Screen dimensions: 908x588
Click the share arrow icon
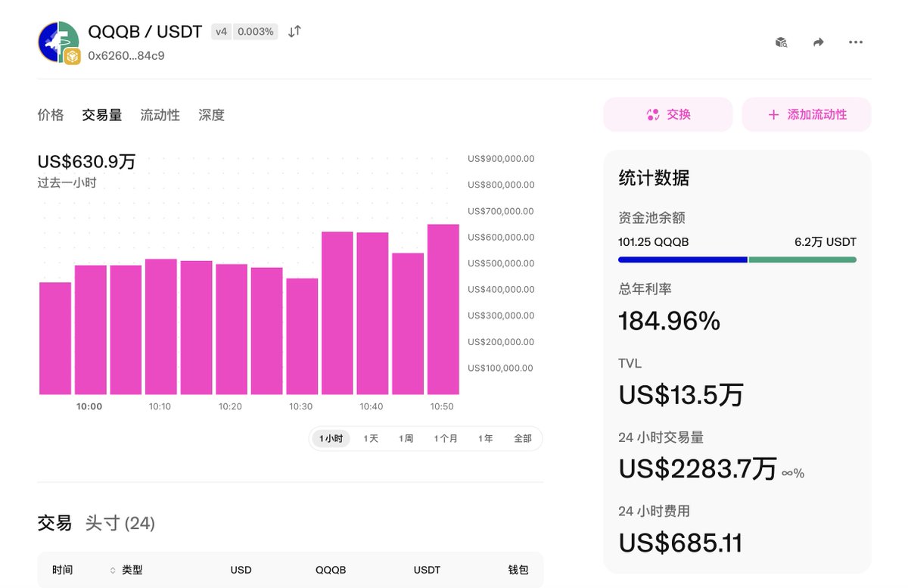(818, 42)
